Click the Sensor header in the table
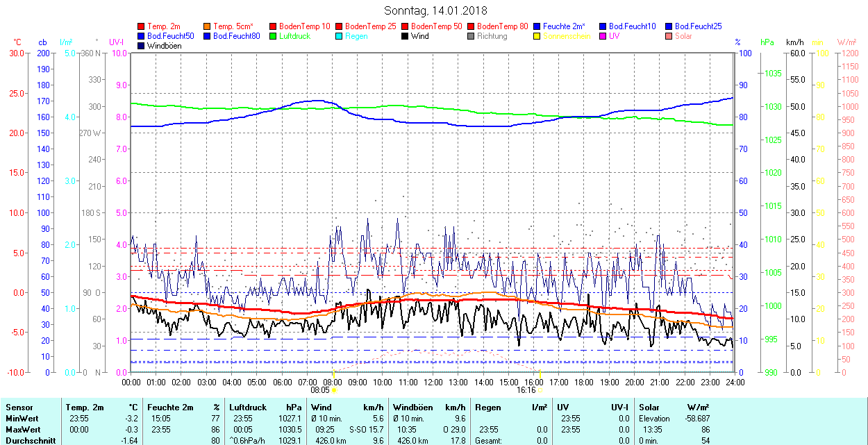The width and height of the screenshot is (868, 445). click(x=19, y=408)
